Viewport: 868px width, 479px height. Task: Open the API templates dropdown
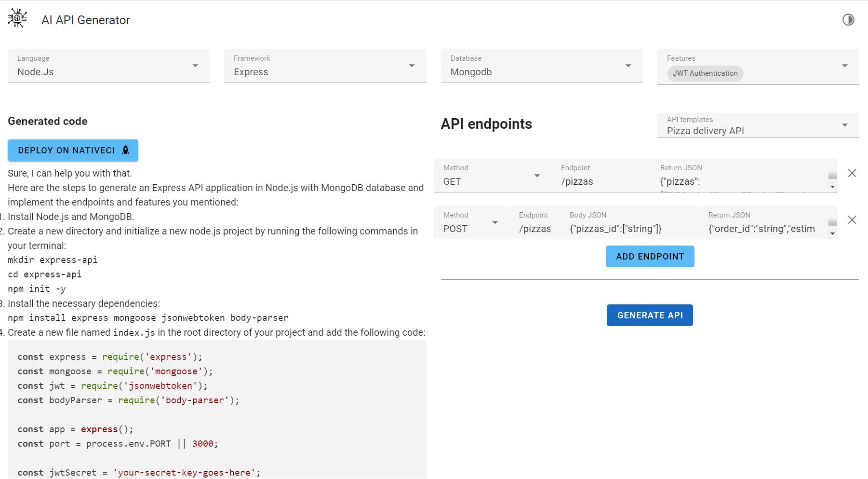pyautogui.click(x=758, y=125)
